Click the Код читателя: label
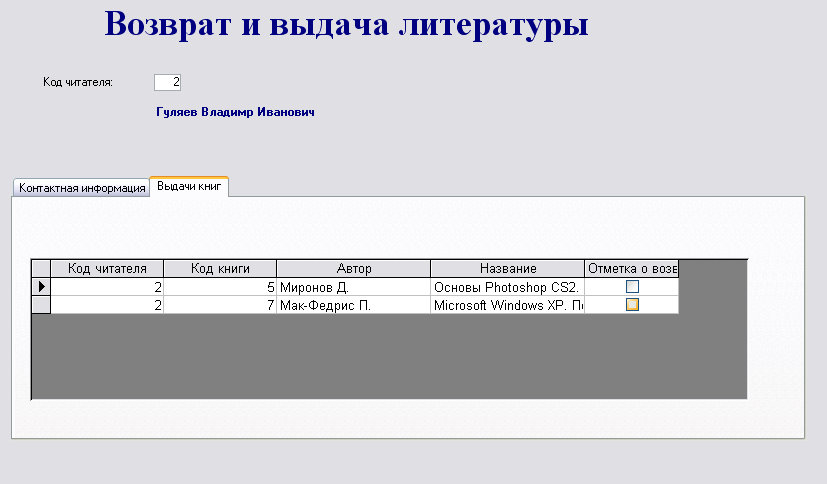This screenshot has width=827, height=484. (x=78, y=82)
